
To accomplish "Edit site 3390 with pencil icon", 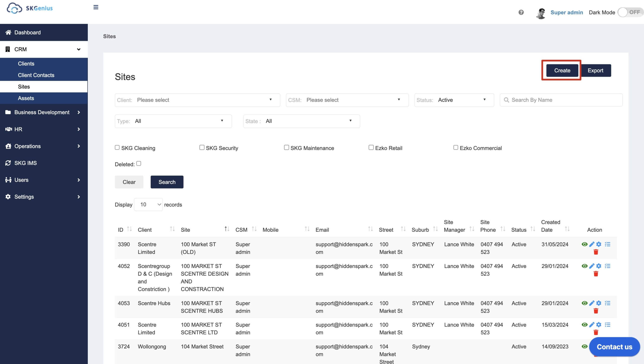I will pyautogui.click(x=592, y=244).
